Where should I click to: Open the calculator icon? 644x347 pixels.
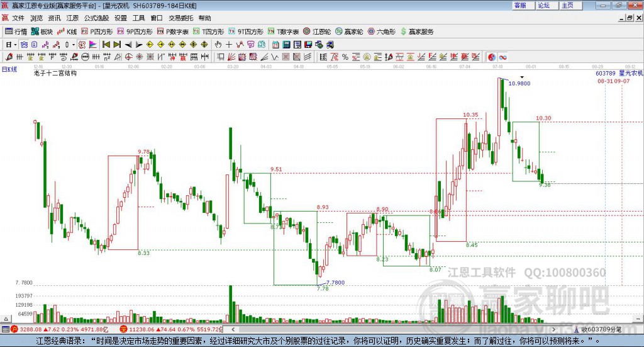[287, 45]
